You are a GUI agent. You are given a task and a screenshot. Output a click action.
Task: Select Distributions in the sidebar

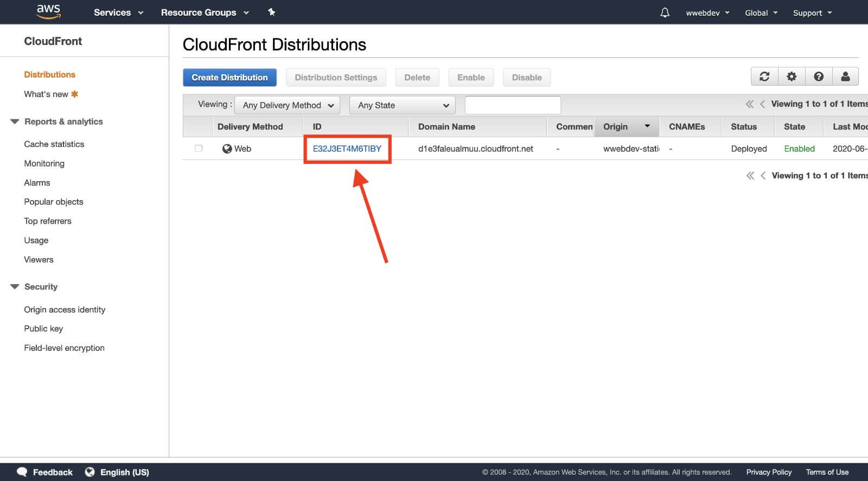pos(49,74)
